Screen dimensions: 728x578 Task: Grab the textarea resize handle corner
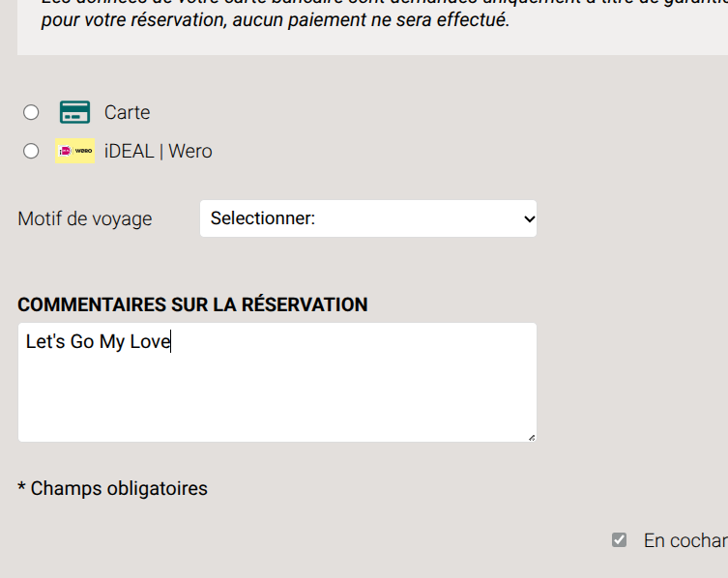coord(531,437)
